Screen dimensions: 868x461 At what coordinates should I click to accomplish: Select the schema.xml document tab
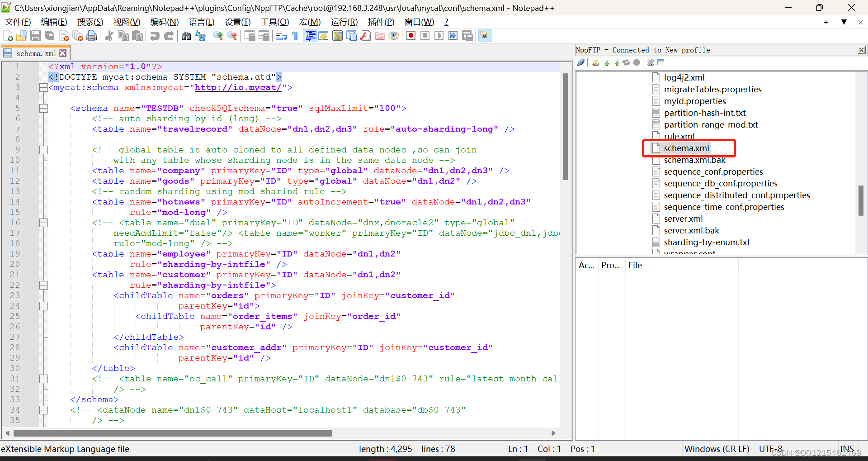[36, 53]
